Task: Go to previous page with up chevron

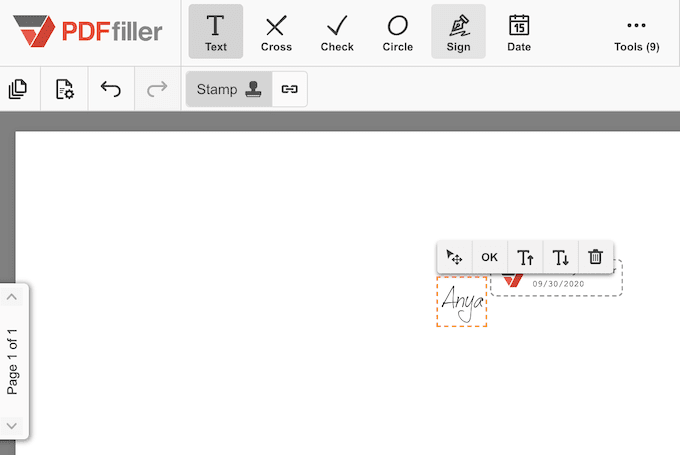Action: (x=12, y=297)
